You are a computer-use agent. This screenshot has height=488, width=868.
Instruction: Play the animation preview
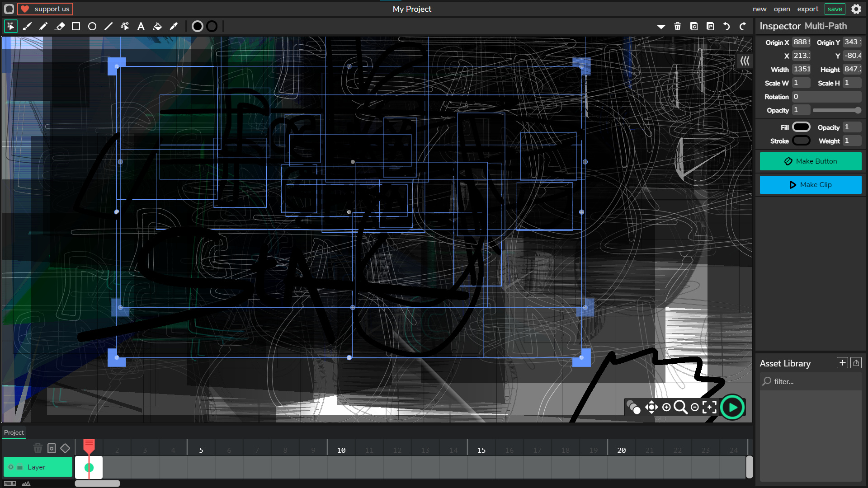pyautogui.click(x=732, y=408)
